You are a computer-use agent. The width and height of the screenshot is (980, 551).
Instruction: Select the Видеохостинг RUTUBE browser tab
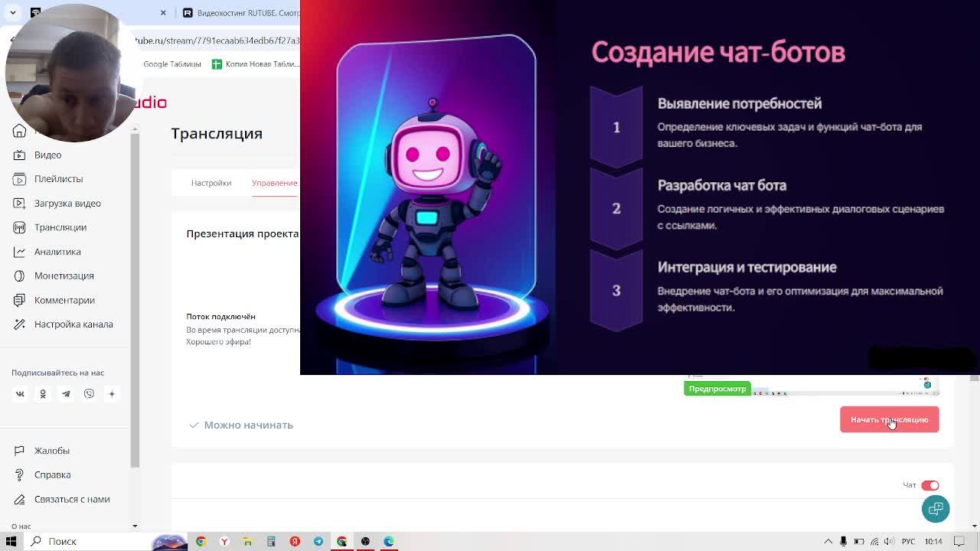click(241, 13)
